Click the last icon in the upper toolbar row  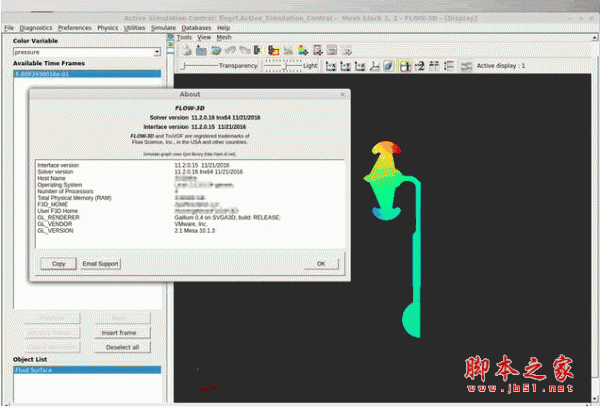point(346,50)
